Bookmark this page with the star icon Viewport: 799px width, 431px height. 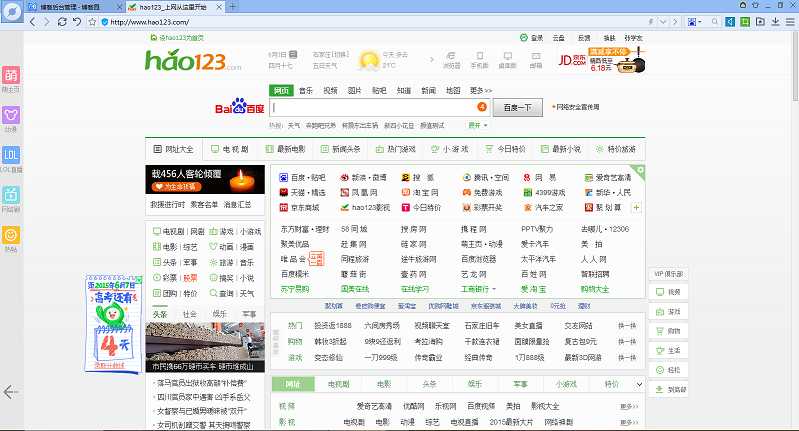tap(92, 22)
